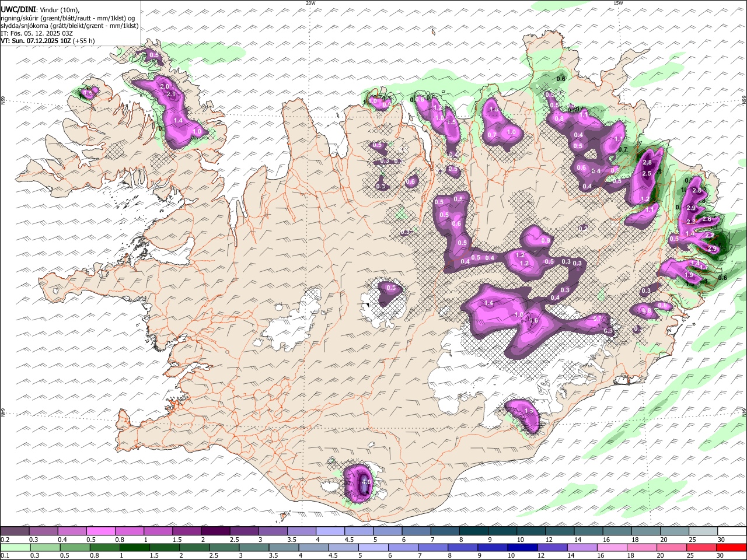Screen dimensions: 747x560
Task: Pick the pale green lower swatch between 0.1 and 0.3
Action: (15, 547)
